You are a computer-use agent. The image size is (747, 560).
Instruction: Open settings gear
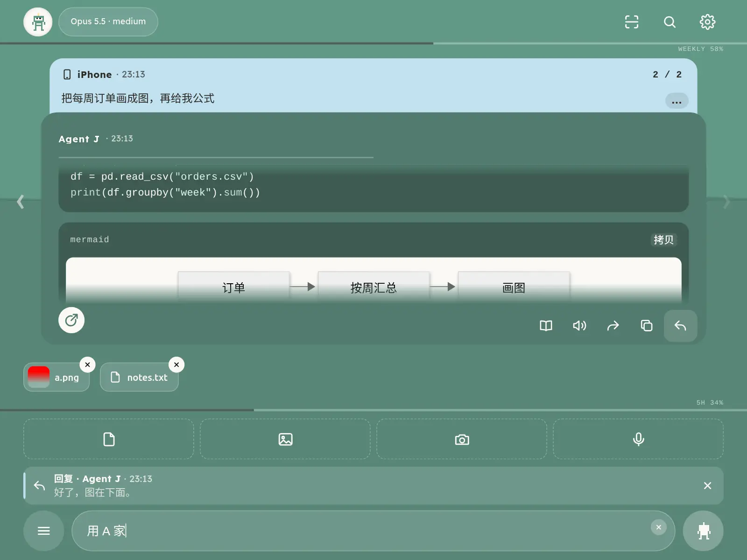[x=707, y=22]
